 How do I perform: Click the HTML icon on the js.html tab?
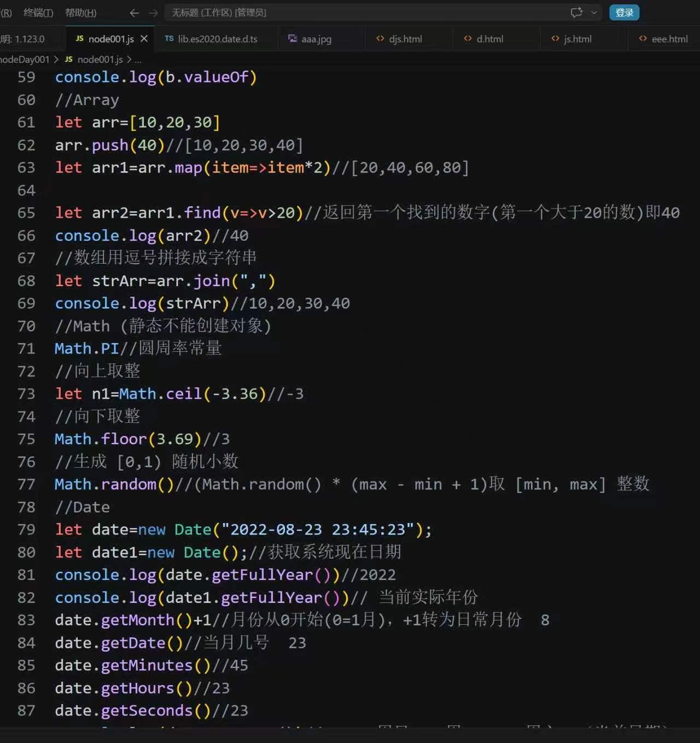[555, 39]
